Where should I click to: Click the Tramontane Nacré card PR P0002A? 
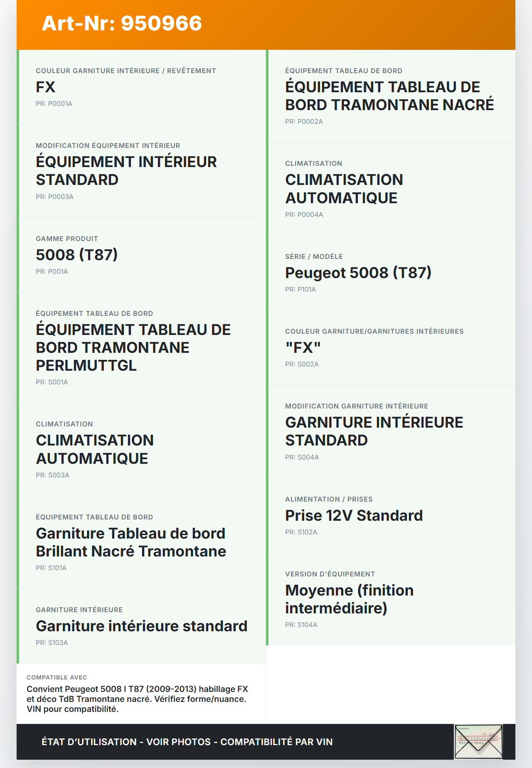391,96
